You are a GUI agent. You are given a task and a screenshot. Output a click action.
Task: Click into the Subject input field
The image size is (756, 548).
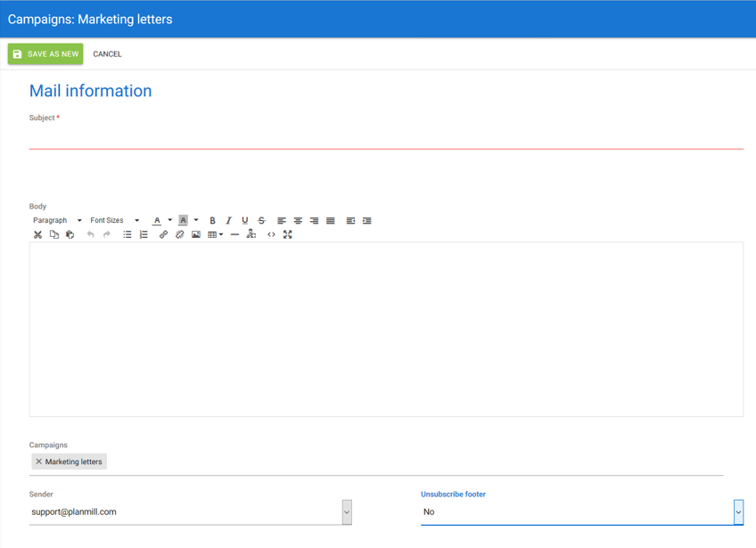pyautogui.click(x=386, y=138)
